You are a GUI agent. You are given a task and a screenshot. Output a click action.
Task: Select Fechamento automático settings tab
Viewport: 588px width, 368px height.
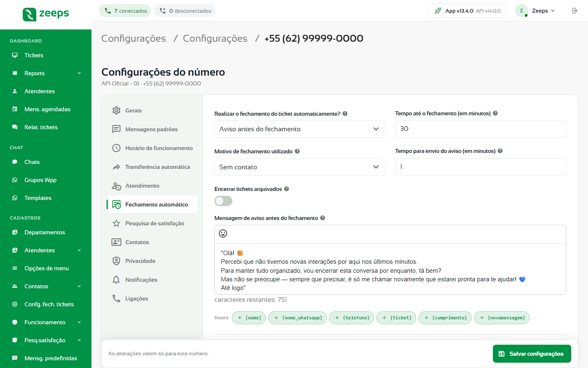click(x=152, y=204)
